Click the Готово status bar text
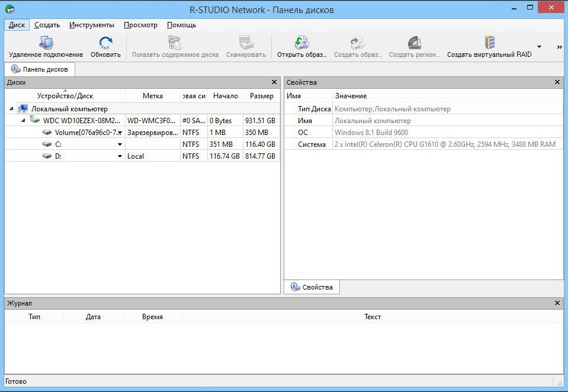The width and height of the screenshot is (568, 392). coord(16,381)
